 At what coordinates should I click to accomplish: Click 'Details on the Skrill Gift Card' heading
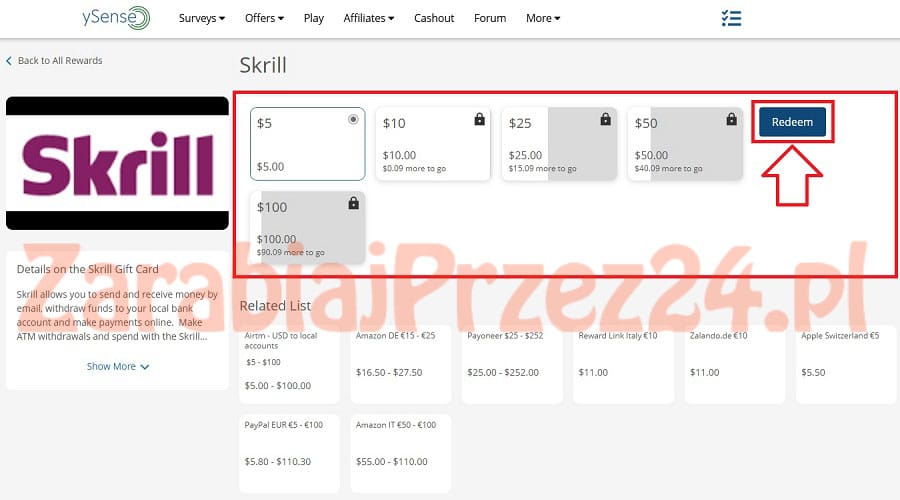[x=87, y=269]
